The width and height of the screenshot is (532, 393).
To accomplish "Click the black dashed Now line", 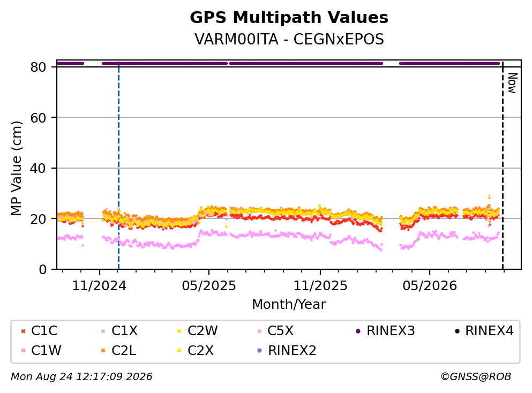I will pyautogui.click(x=503, y=165).
